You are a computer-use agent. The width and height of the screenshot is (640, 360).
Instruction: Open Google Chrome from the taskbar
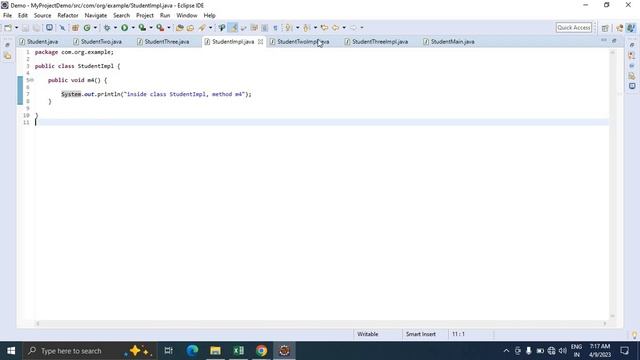(x=261, y=351)
